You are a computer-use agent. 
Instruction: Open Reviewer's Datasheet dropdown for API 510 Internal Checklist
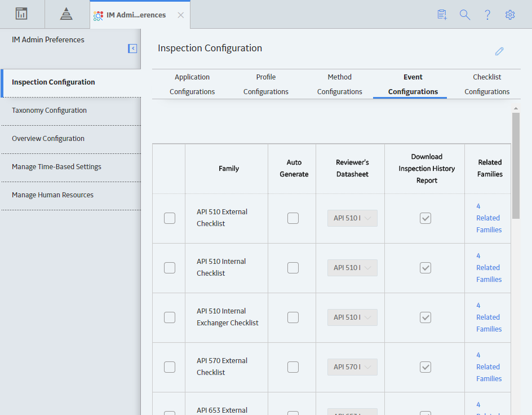(x=352, y=268)
